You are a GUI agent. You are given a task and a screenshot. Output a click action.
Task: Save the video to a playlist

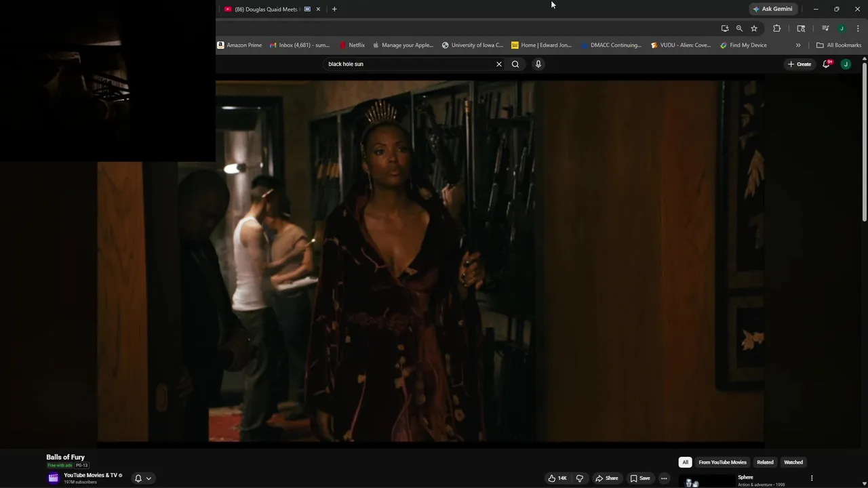640,478
